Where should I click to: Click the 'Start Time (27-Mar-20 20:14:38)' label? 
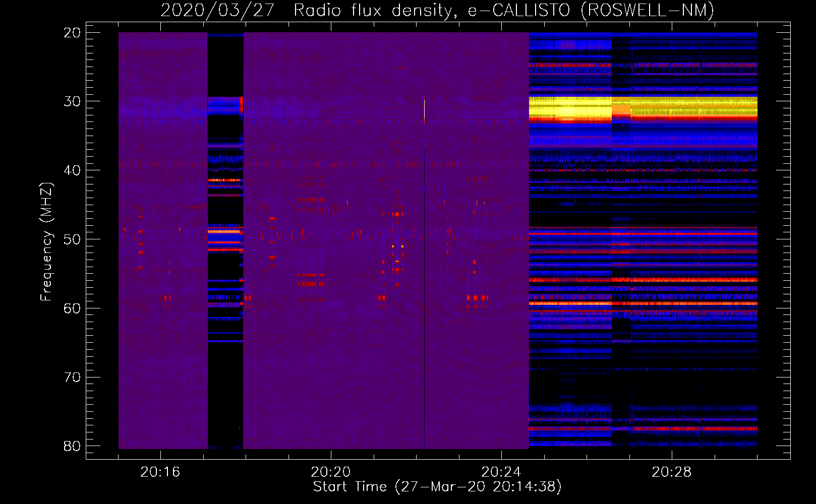[437, 487]
